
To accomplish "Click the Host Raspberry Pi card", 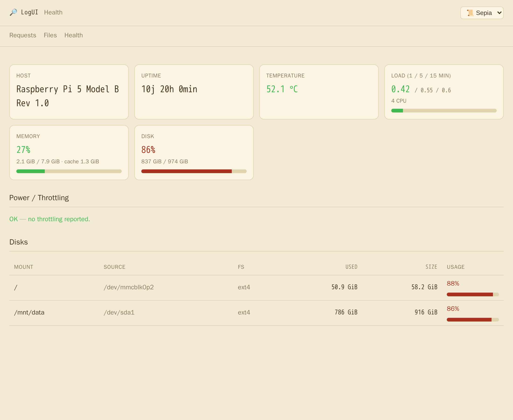I will tap(69, 92).
